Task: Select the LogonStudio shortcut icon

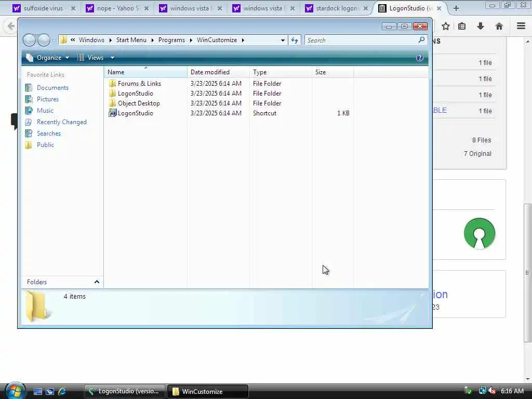Action: [x=112, y=113]
